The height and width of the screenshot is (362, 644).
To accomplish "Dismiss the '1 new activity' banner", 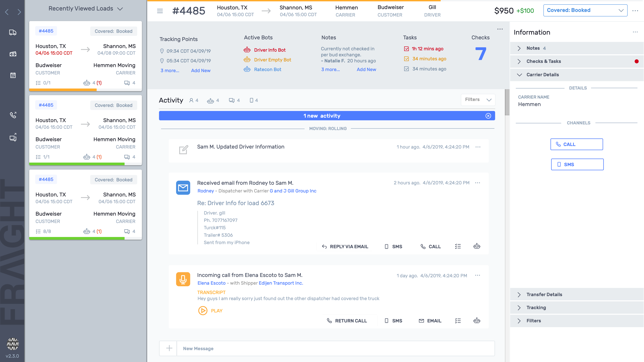I will coord(488,116).
